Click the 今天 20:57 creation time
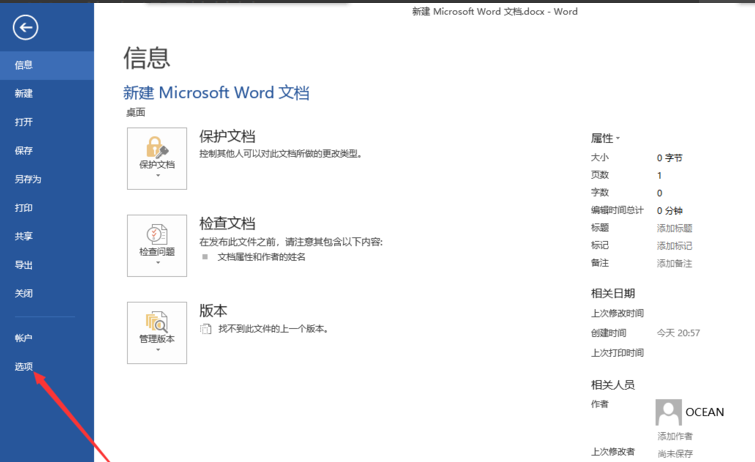 point(678,333)
